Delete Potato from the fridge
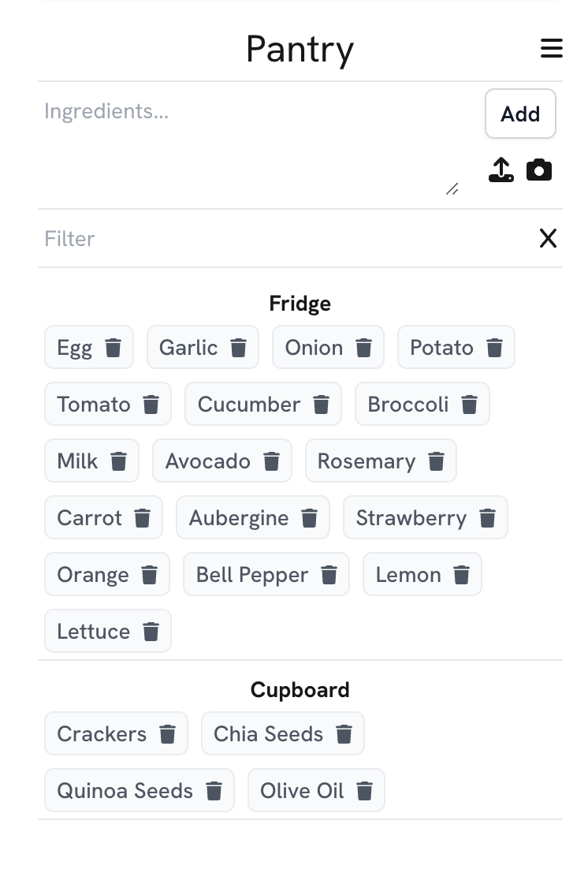 click(494, 348)
